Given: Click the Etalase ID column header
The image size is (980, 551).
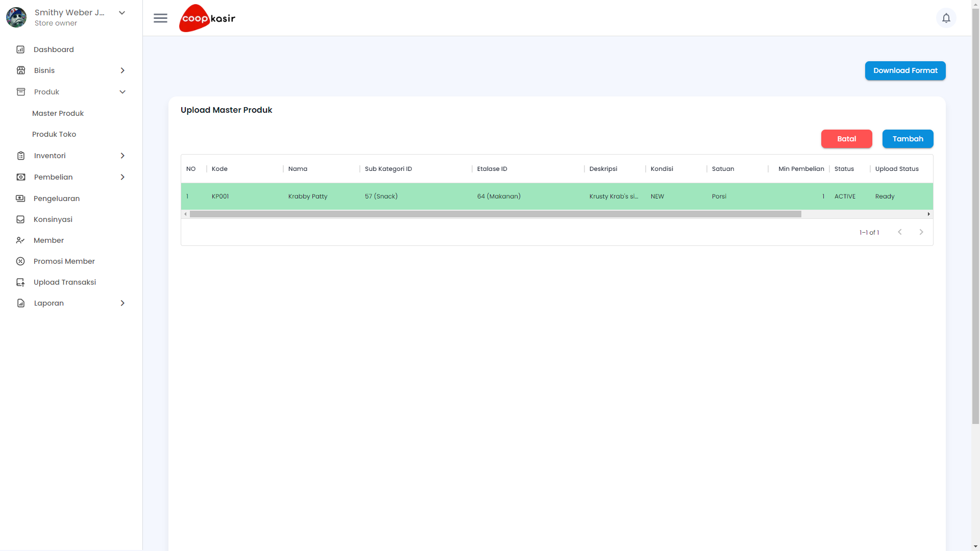Looking at the screenshot, I should (528, 169).
